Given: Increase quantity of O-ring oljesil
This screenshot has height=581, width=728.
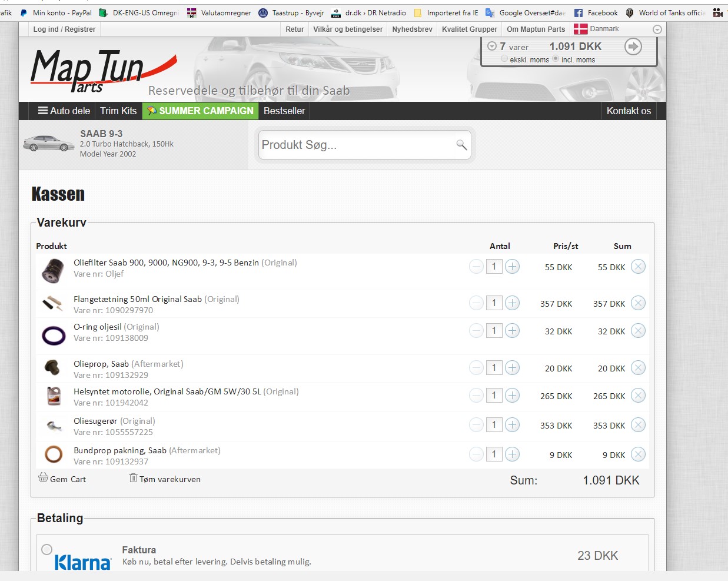Looking at the screenshot, I should (513, 331).
